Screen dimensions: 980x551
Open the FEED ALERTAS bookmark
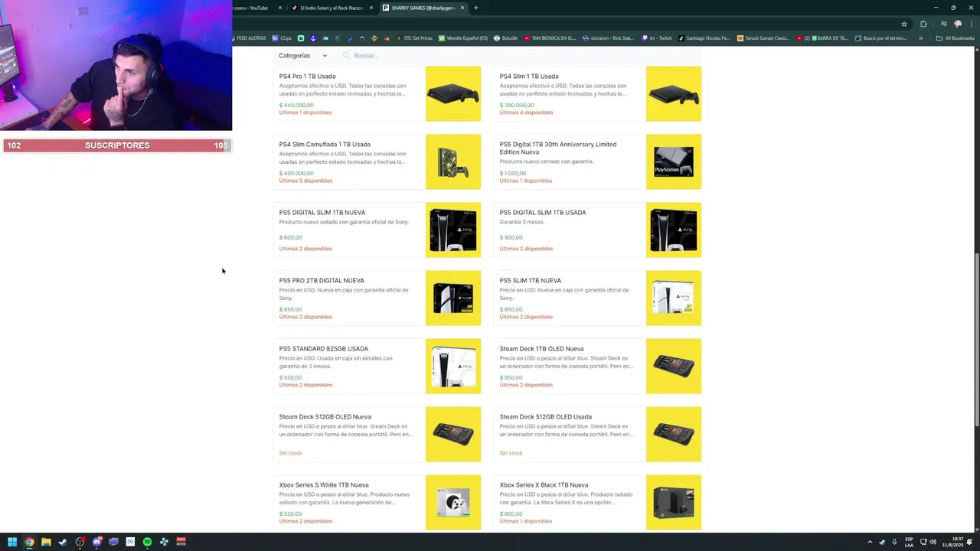[248, 38]
